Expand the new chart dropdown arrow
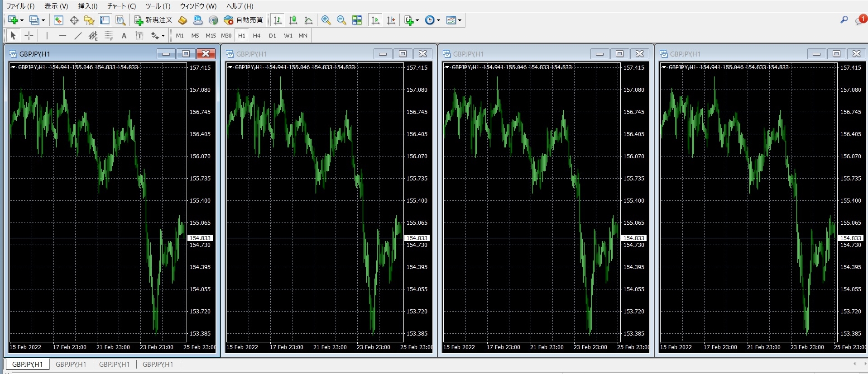The image size is (868, 374). pyautogui.click(x=22, y=20)
